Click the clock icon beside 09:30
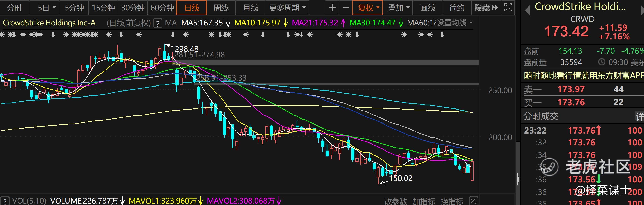Viewport: 644px width, 205px height. click(x=601, y=62)
